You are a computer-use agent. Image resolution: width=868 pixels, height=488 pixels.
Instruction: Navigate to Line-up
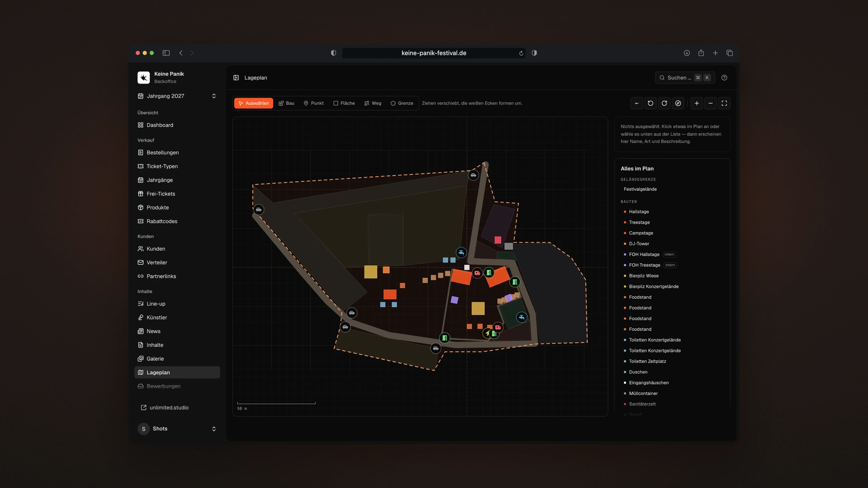coord(177,304)
